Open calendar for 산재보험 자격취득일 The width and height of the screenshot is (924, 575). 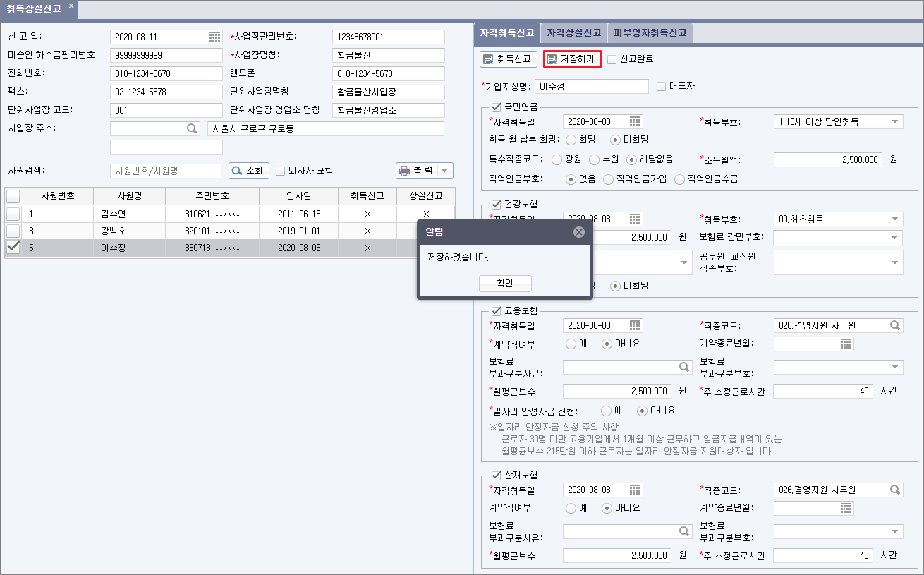[635, 490]
